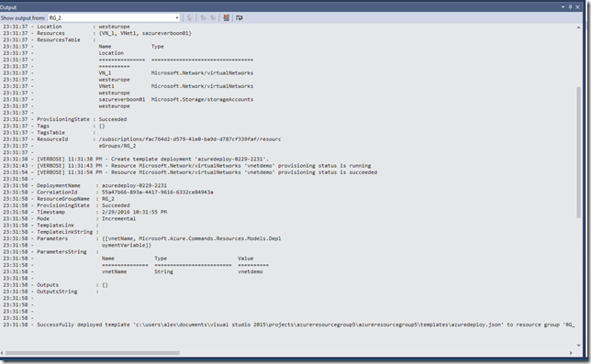The image size is (591, 364).
Task: Click the ResourceId label
Action: click(52, 139)
